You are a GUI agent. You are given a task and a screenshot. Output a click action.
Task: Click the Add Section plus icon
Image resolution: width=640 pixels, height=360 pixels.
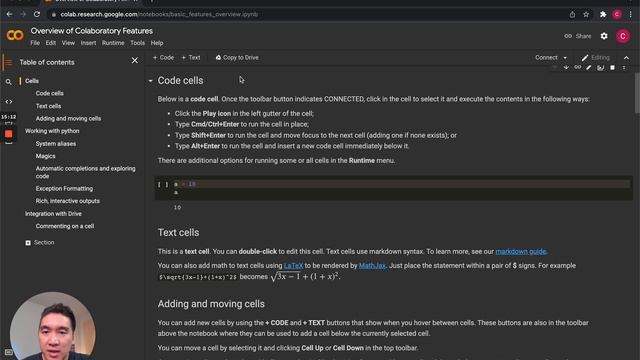pyautogui.click(x=28, y=243)
